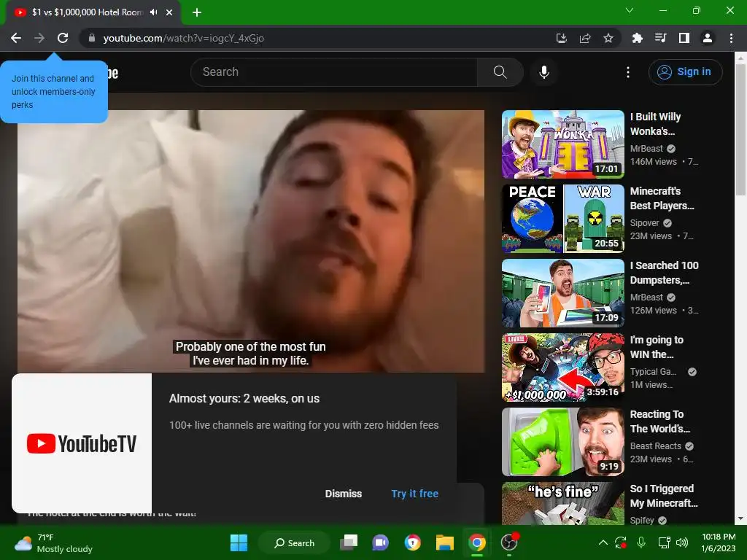Screen dimensions: 747x560
Task: Open the weather widget showing 71°F
Action: click(x=53, y=542)
